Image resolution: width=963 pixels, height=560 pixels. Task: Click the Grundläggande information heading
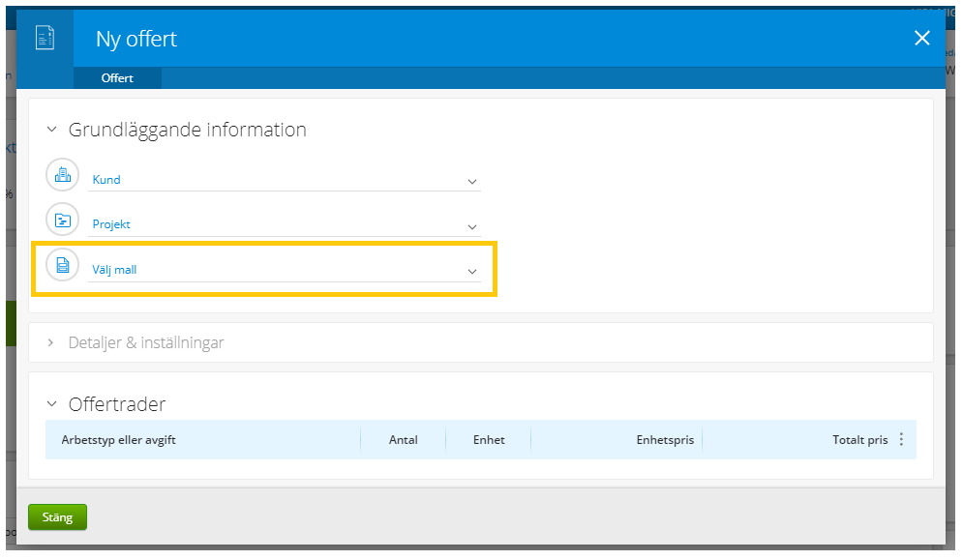pos(188,130)
